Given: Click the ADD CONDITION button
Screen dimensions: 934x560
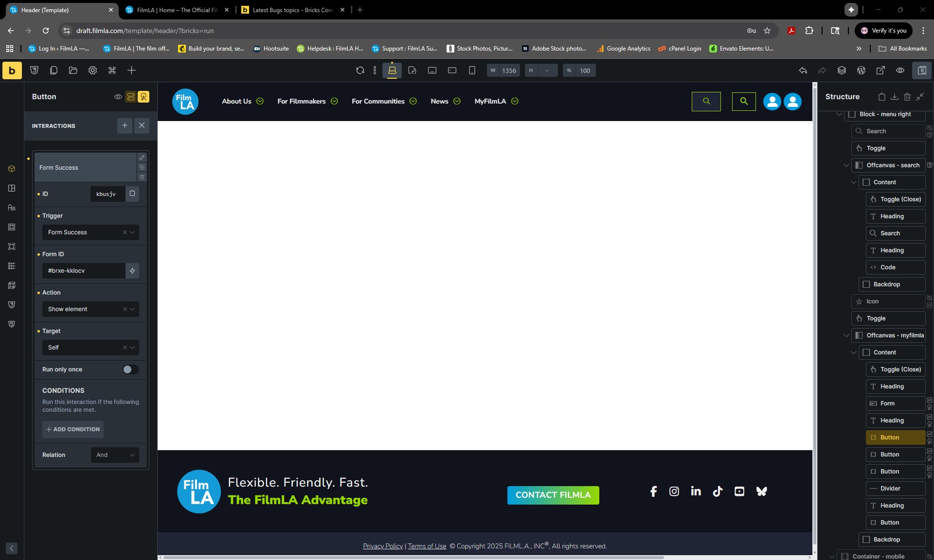Looking at the screenshot, I should tap(73, 429).
